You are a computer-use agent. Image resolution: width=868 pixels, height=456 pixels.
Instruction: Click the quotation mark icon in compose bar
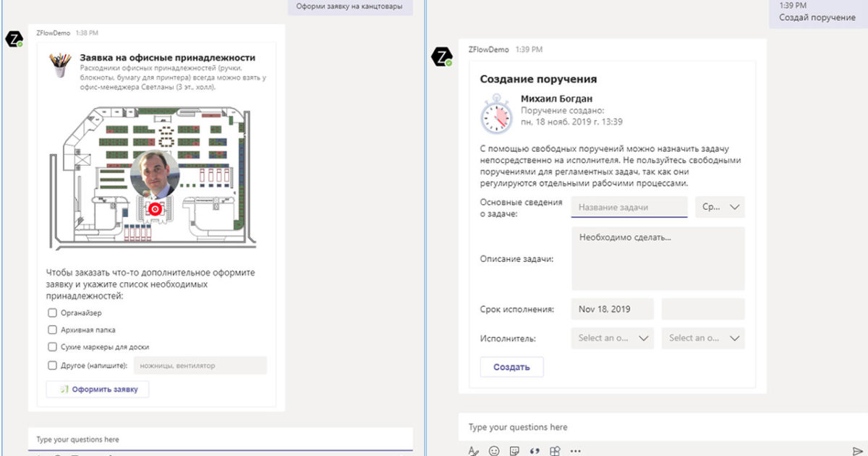[x=535, y=450]
